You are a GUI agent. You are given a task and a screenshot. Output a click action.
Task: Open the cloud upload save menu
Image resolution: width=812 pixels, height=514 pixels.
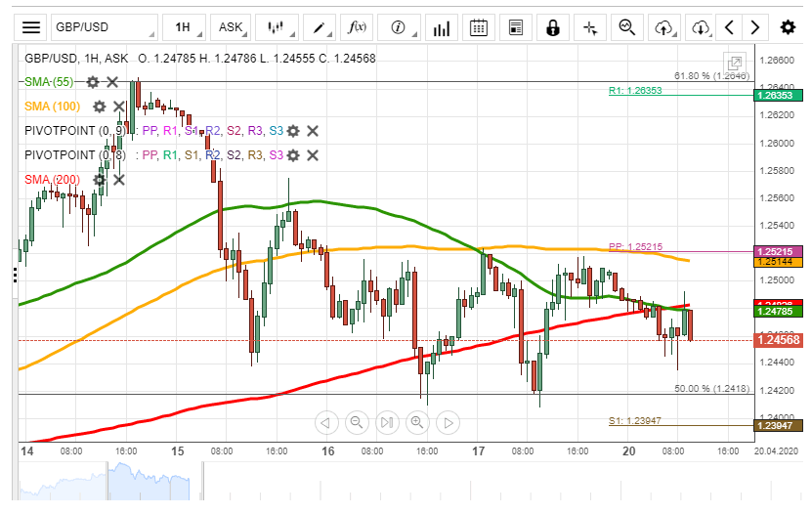tap(664, 27)
